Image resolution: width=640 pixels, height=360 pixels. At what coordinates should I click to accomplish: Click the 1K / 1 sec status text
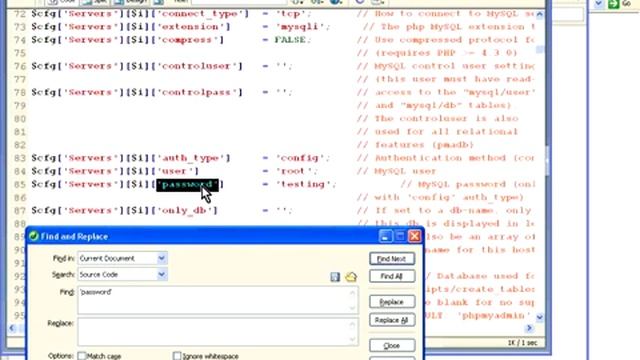tap(522, 343)
